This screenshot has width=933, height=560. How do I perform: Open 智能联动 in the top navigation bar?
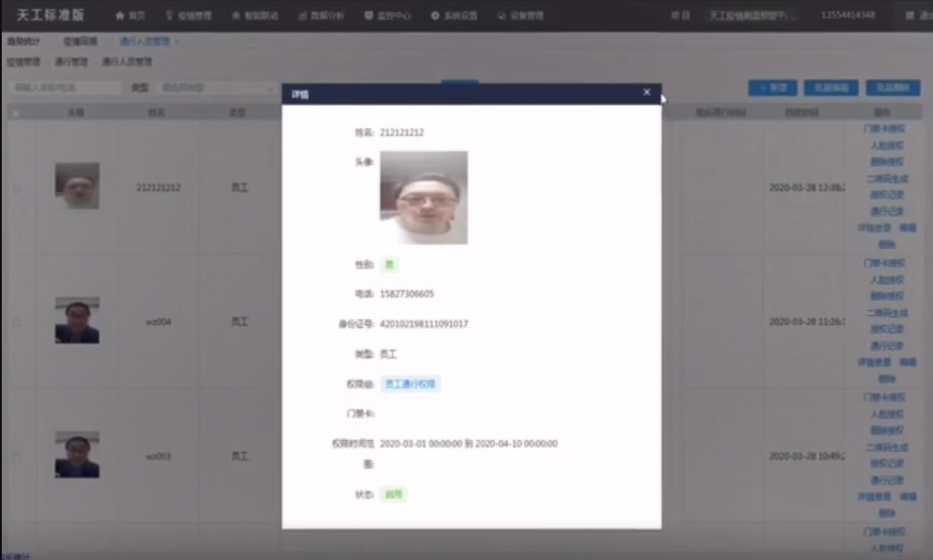(x=255, y=16)
